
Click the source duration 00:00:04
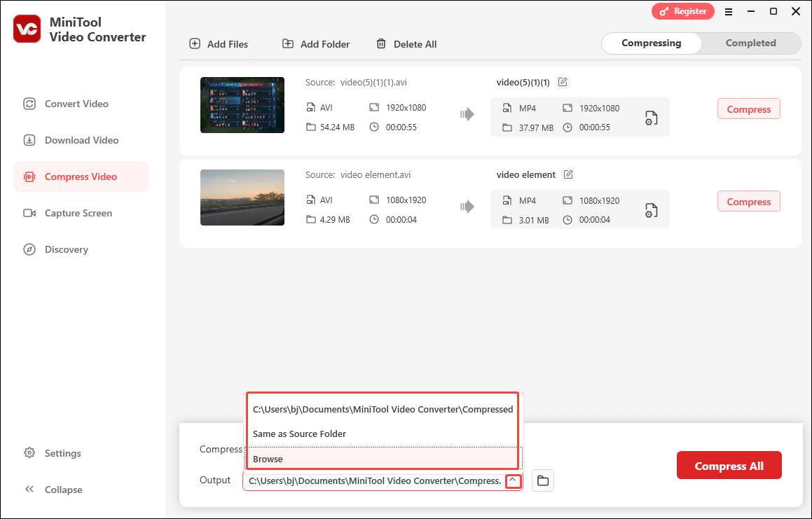[x=401, y=220]
